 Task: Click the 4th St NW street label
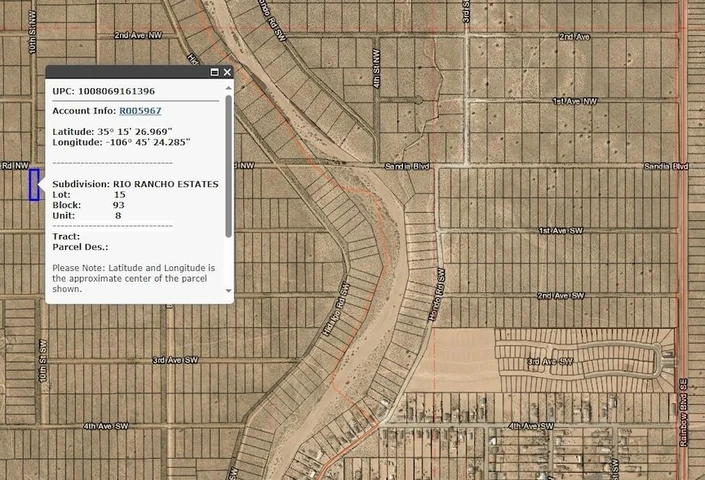tap(377, 68)
